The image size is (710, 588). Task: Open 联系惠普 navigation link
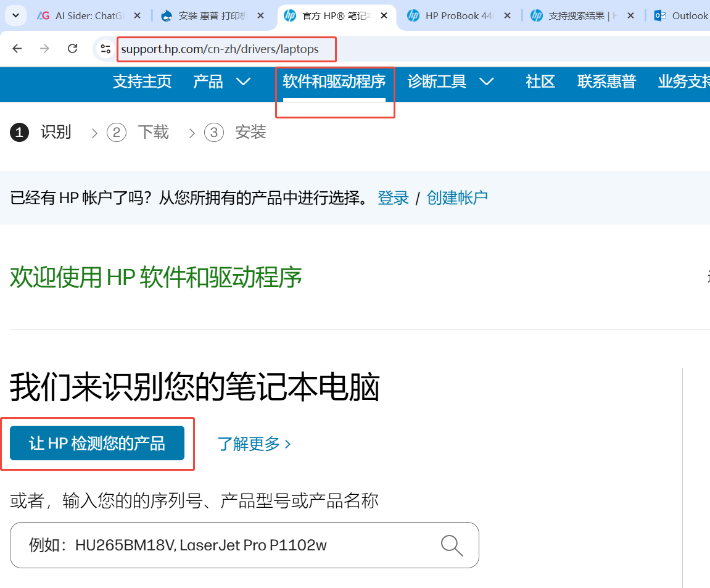607,81
